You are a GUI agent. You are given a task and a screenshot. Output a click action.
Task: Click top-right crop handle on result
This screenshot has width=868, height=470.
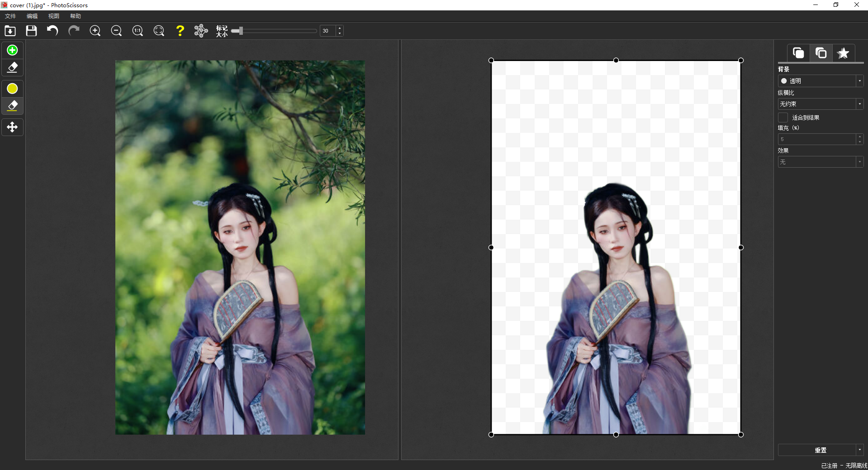pyautogui.click(x=741, y=60)
